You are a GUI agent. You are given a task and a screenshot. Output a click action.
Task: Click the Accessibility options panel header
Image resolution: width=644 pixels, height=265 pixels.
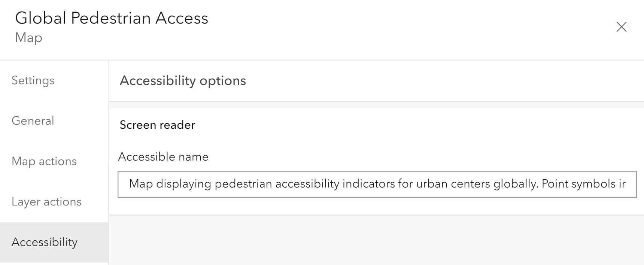(183, 81)
